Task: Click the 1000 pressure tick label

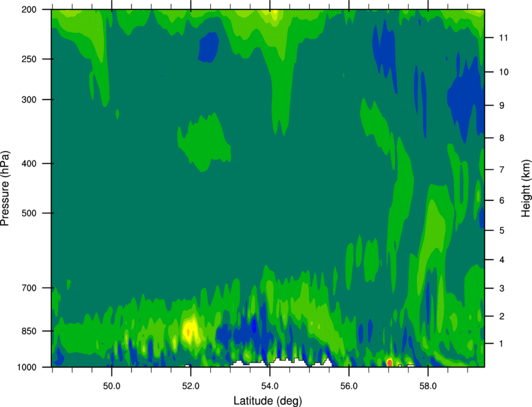Action: click(x=27, y=368)
